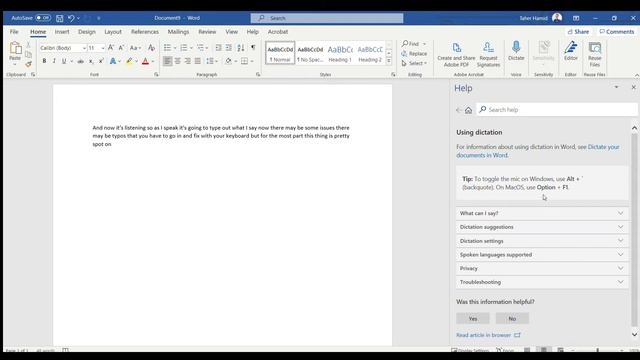Click the Help pane back arrow
The height and width of the screenshot is (360, 640).
pos(458,110)
